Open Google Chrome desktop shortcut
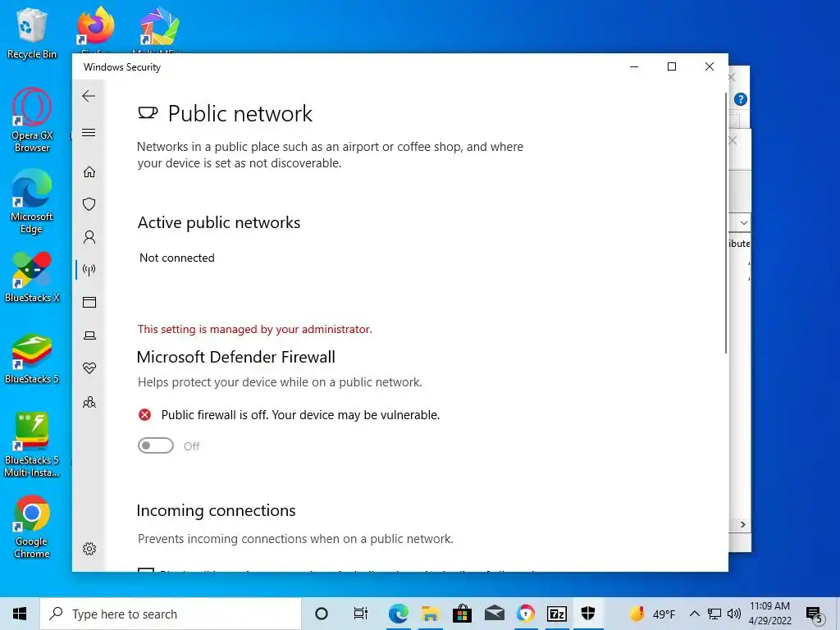 pos(32,527)
